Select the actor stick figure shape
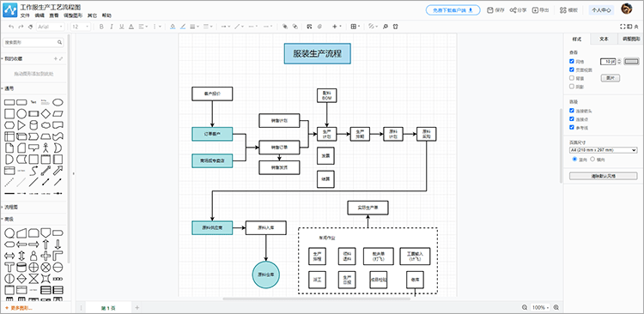Image resolution: width=644 pixels, height=314 pixels. [x=46, y=148]
